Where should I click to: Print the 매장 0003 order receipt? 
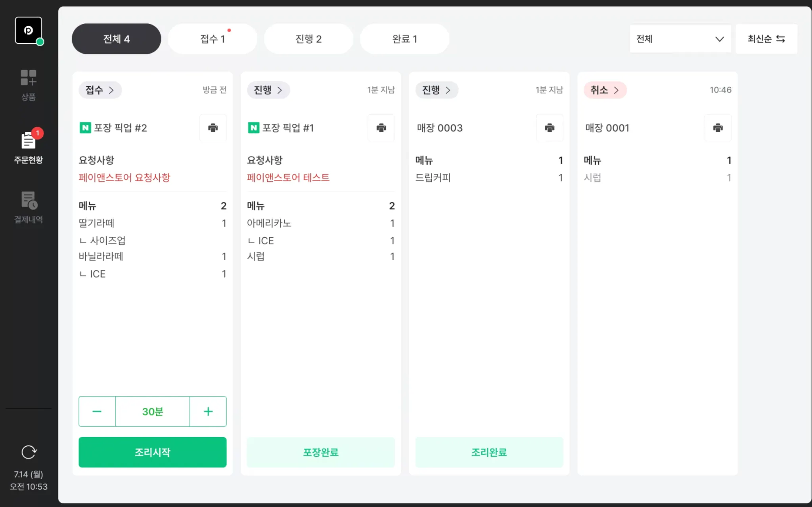coord(550,128)
